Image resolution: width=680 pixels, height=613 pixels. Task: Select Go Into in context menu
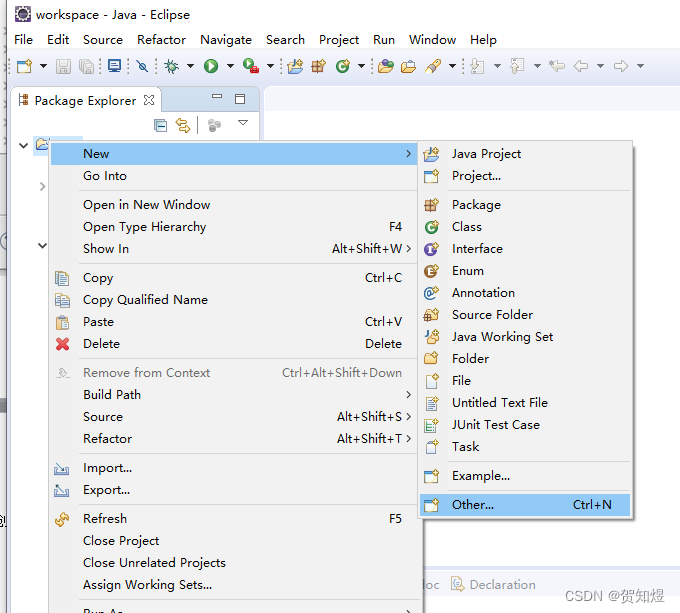pyautogui.click(x=234, y=176)
